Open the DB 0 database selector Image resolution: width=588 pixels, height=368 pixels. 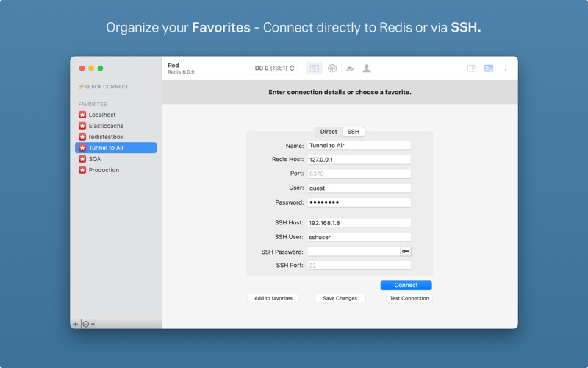click(274, 68)
